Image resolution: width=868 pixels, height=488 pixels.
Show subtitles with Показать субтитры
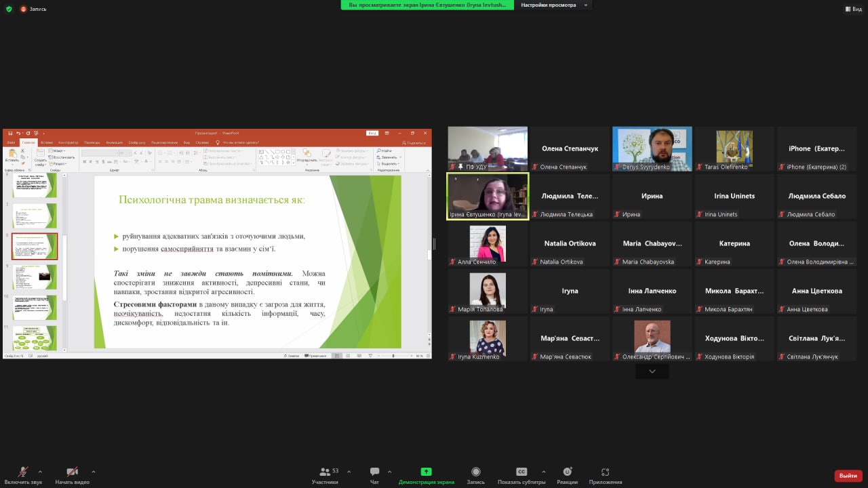click(x=521, y=475)
